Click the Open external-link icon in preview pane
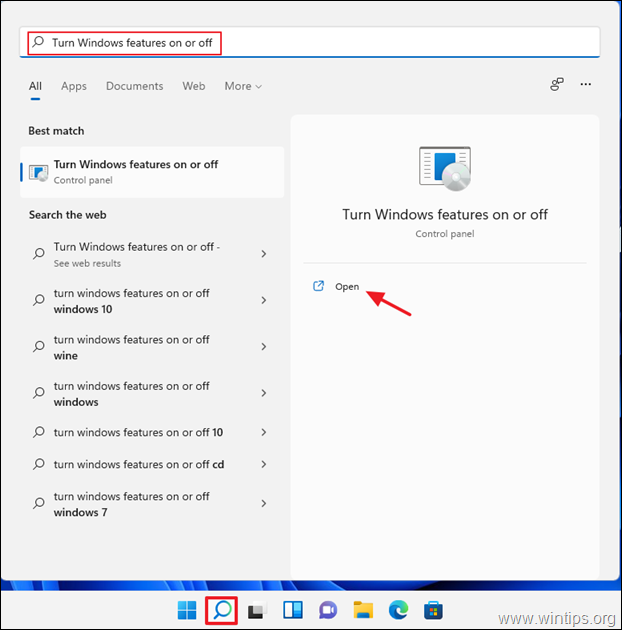The width and height of the screenshot is (622, 630). tap(318, 286)
